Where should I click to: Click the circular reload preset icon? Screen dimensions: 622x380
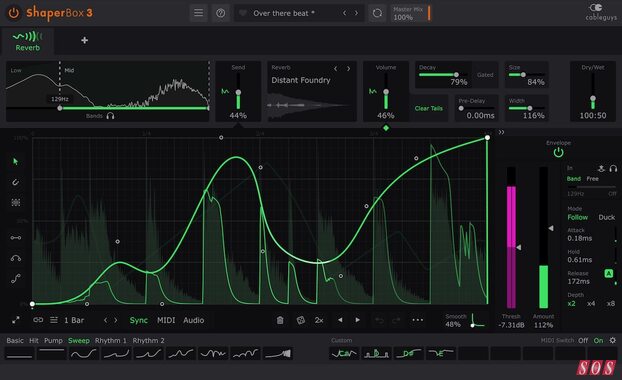click(377, 13)
